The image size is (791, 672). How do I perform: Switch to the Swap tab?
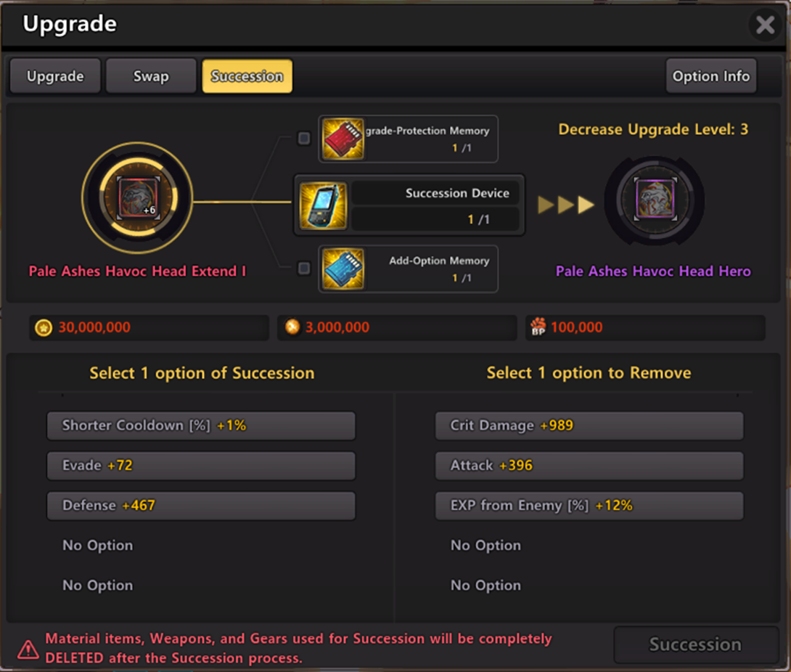tap(151, 76)
